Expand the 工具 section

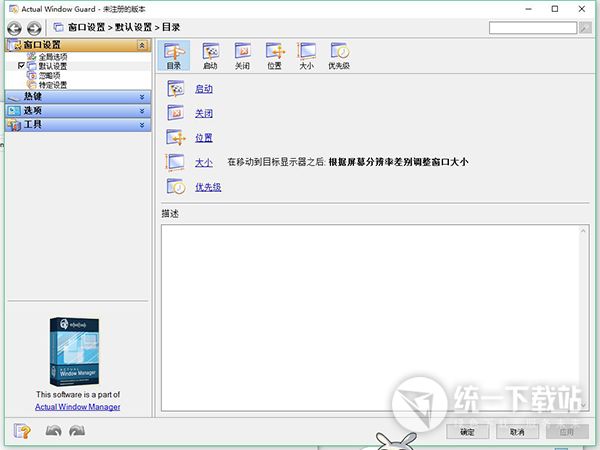click(142, 125)
